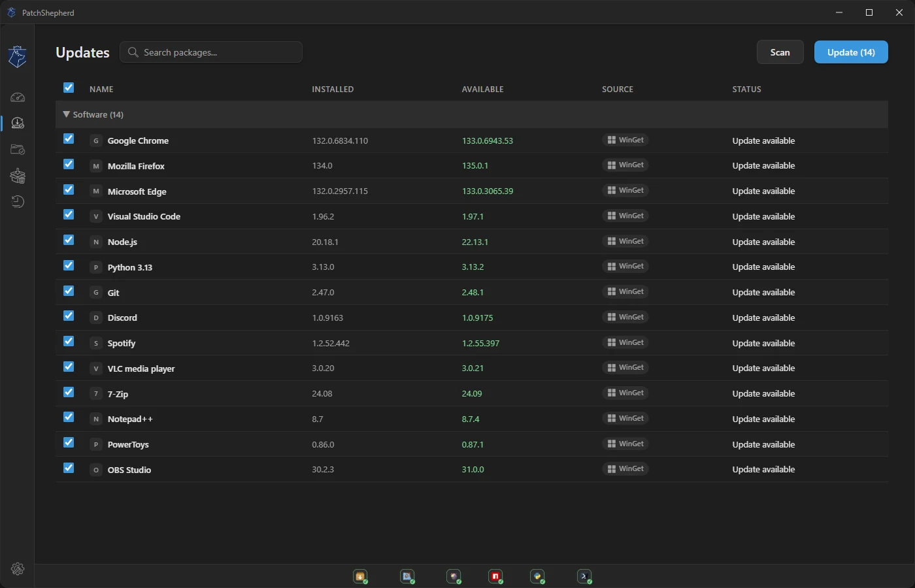The width and height of the screenshot is (915, 588).
Task: Uncheck the Microsoft Edge checkbox
Action: tap(69, 189)
